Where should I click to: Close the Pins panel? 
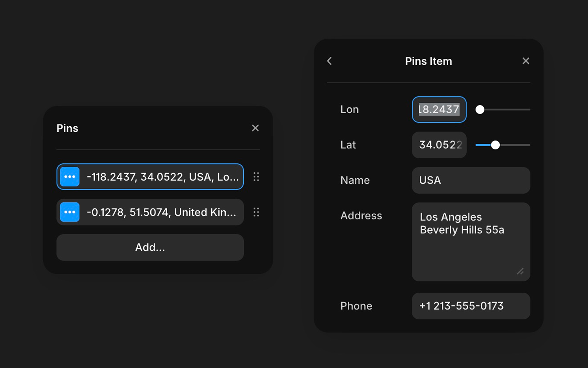pos(255,128)
